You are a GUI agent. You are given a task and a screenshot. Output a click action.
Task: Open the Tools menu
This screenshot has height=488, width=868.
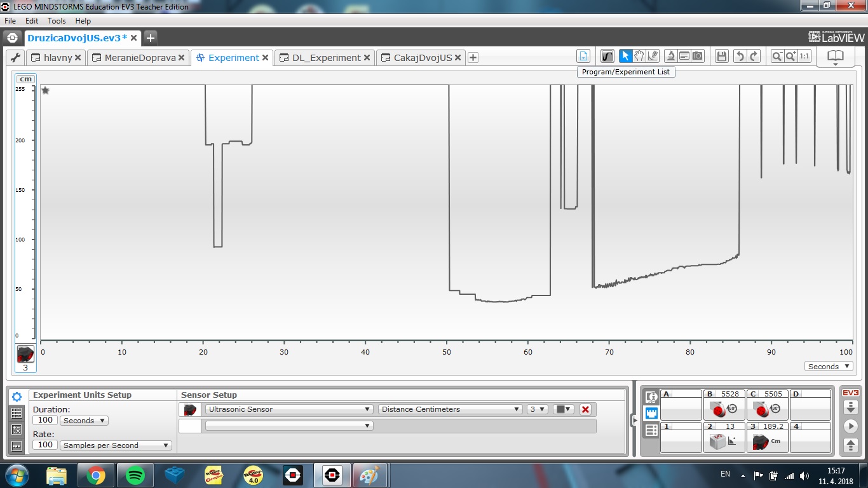point(57,21)
